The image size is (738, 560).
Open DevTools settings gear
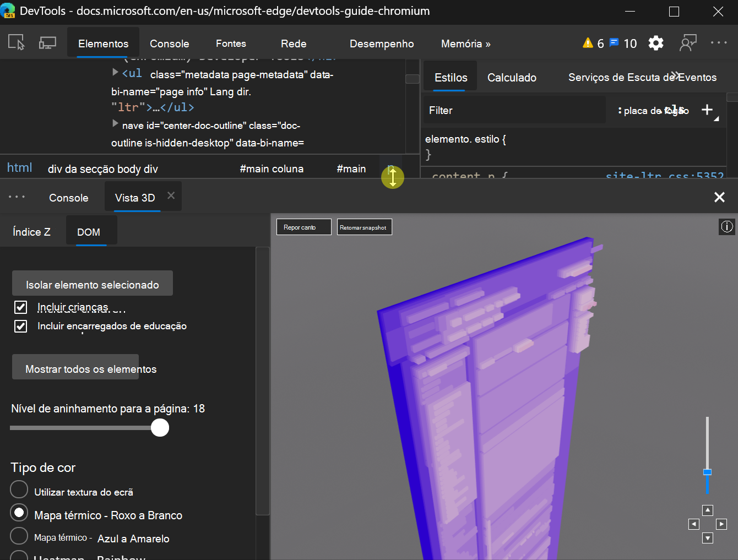tap(655, 43)
